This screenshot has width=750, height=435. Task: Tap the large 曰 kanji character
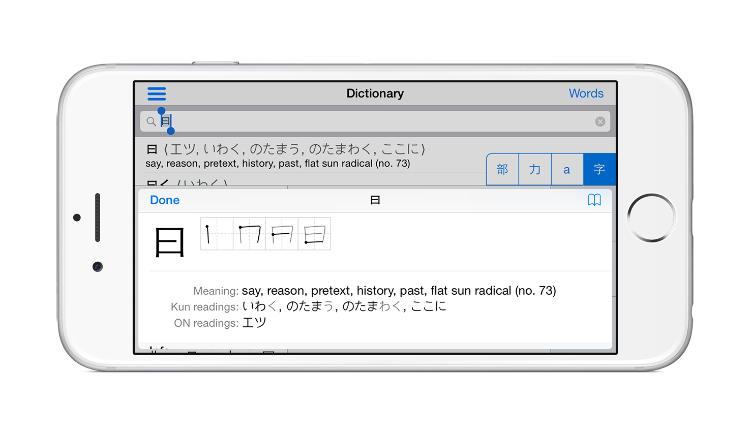[169, 243]
